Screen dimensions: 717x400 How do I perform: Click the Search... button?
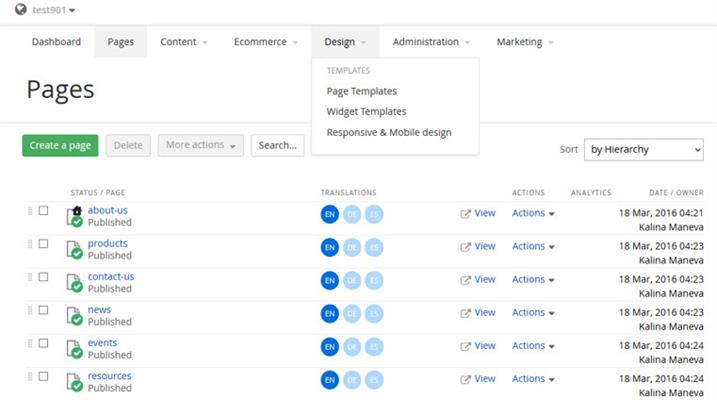pyautogui.click(x=277, y=145)
